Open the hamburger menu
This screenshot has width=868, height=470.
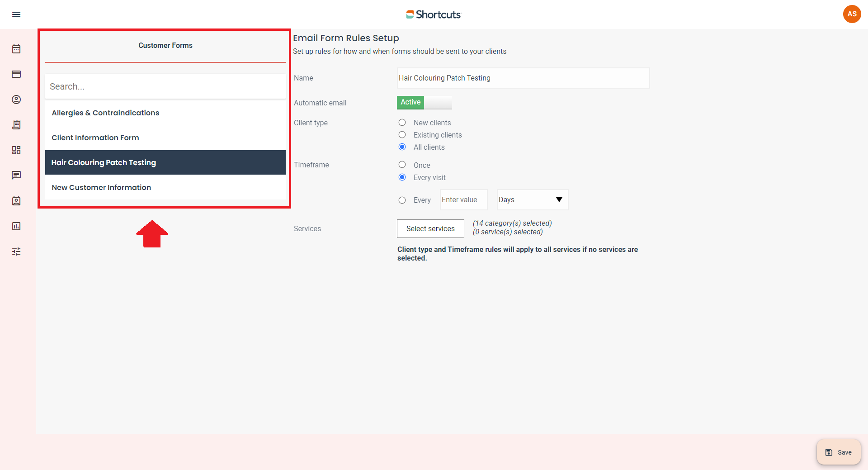click(x=16, y=14)
